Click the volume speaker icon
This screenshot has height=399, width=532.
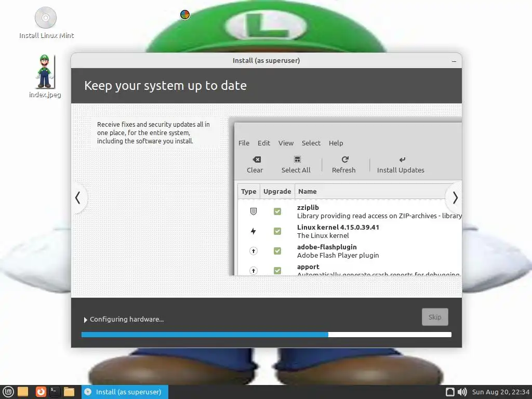click(462, 392)
